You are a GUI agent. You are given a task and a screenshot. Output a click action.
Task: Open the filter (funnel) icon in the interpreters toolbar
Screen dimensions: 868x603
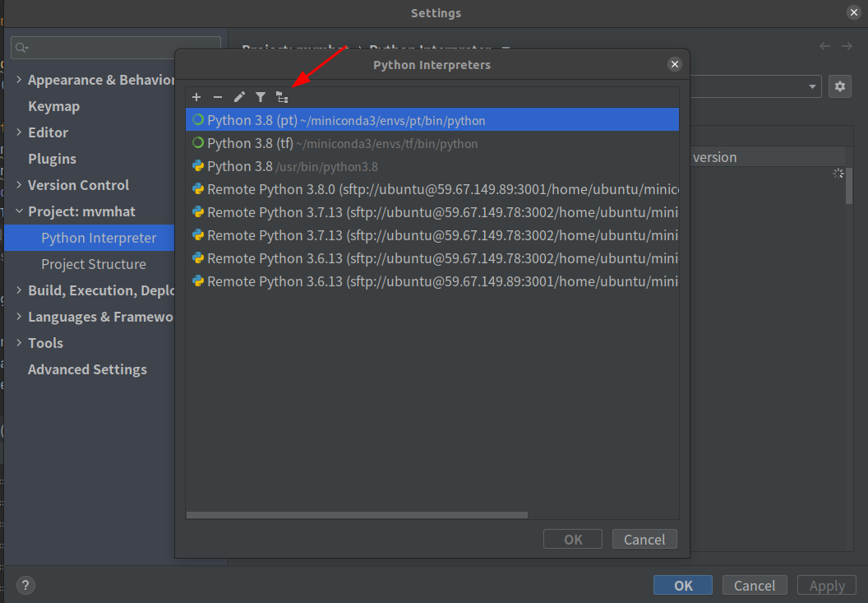point(261,97)
